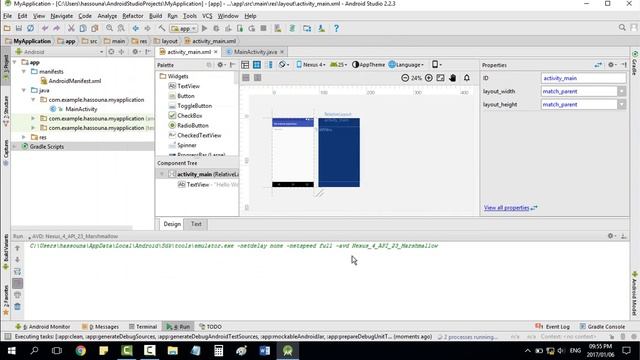Open the Gradle Console panel
This screenshot has width=640, height=360.
(602, 327)
